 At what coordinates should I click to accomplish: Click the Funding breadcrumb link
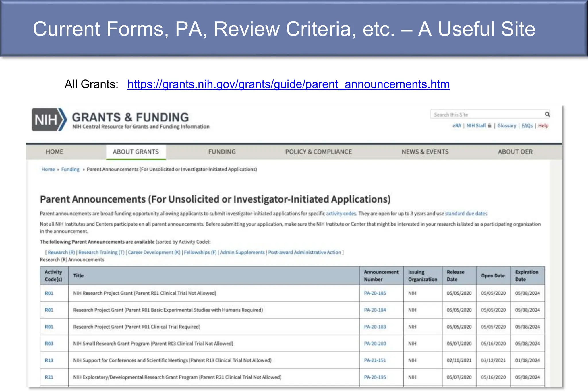[70, 169]
